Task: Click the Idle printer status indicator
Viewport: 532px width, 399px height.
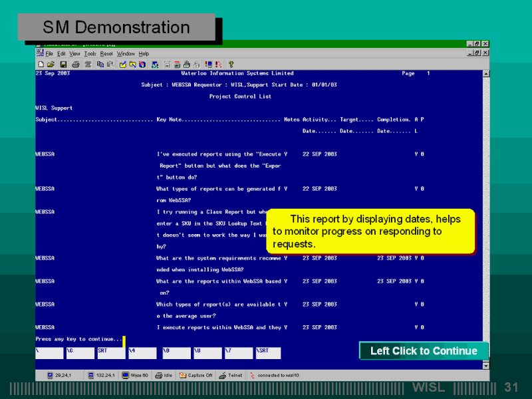Action: pos(163,375)
